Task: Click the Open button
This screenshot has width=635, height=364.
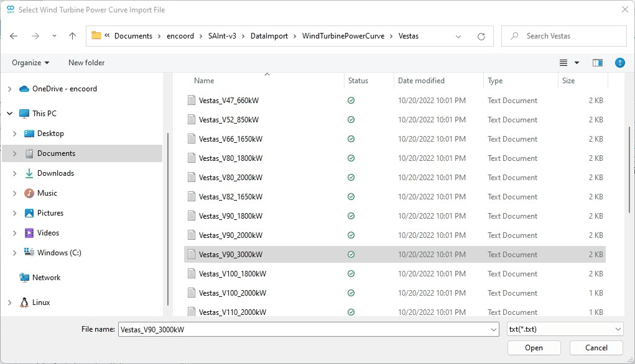Action: 534,348
